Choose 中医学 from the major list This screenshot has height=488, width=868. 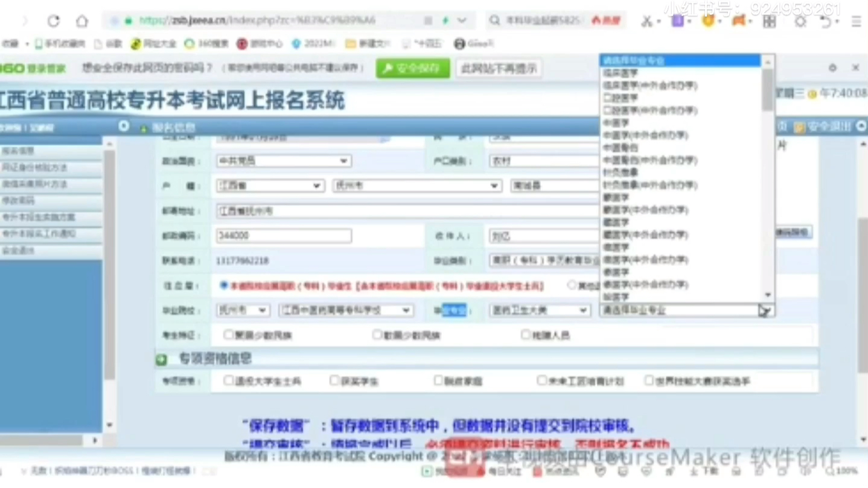click(616, 122)
